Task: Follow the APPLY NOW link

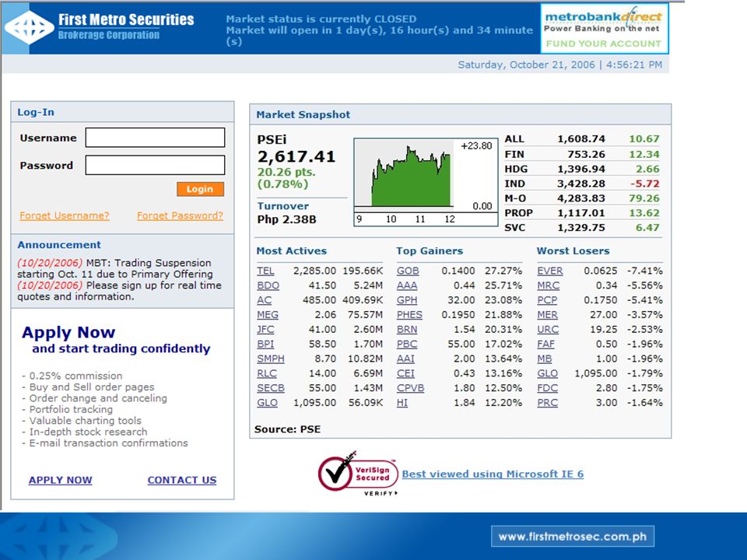Action: (x=61, y=480)
